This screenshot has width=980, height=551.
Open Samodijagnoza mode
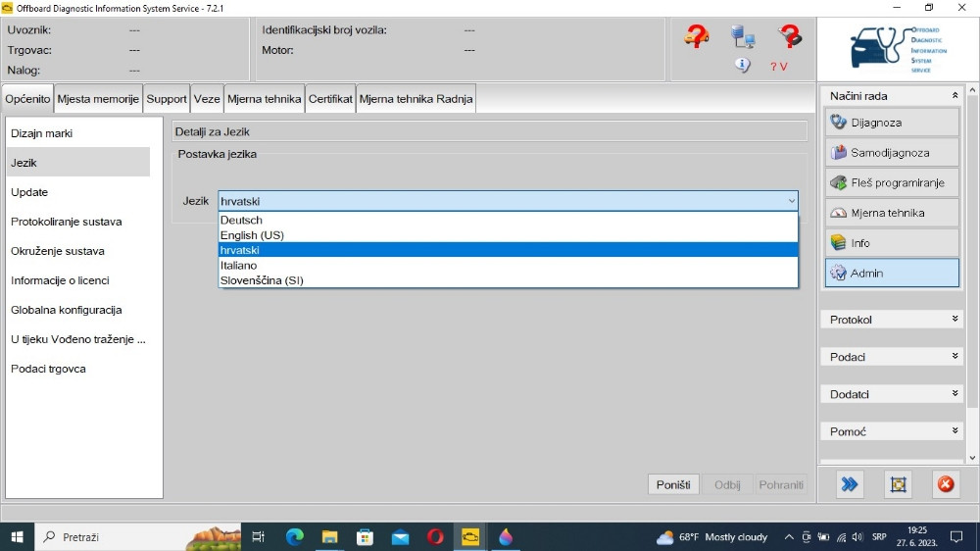tap(892, 153)
